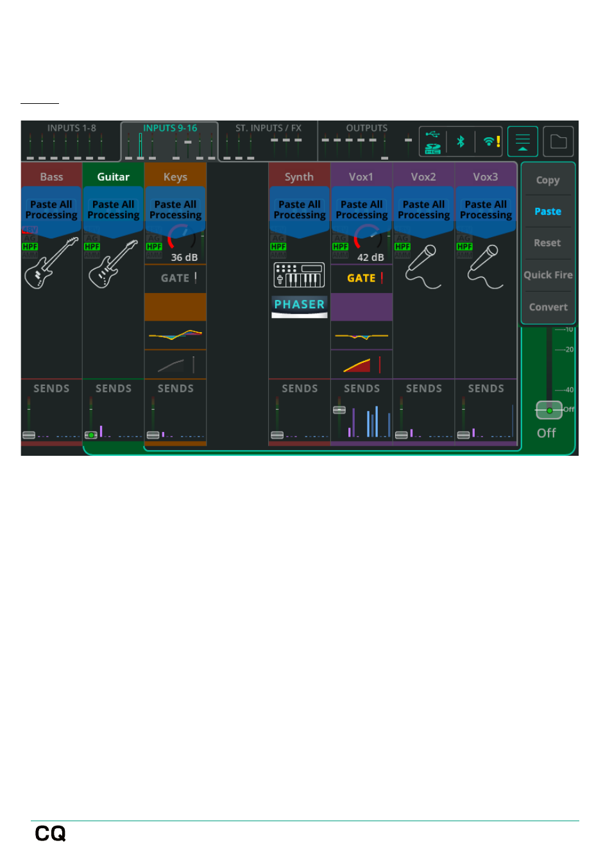Screen dimensions: 612x868
Task: Select the Keys channel name header
Action: pyautogui.click(x=175, y=176)
